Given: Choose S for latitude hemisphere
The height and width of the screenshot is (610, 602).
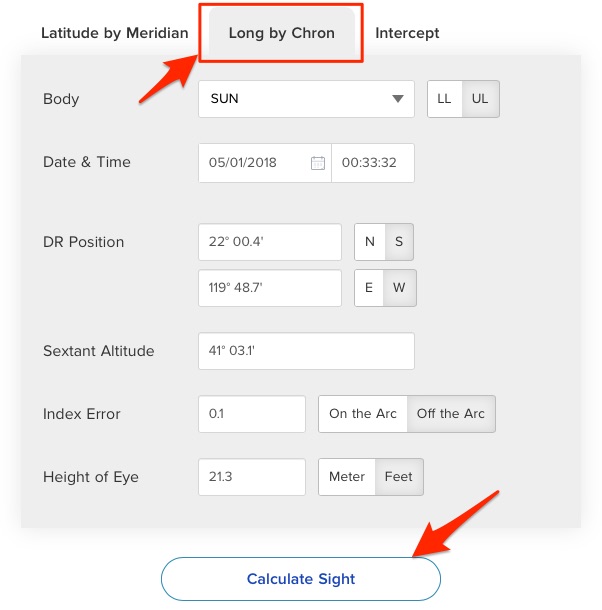Looking at the screenshot, I should tap(399, 242).
